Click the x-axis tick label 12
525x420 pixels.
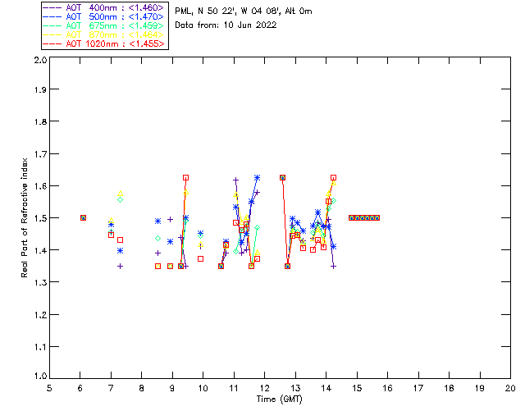(264, 388)
